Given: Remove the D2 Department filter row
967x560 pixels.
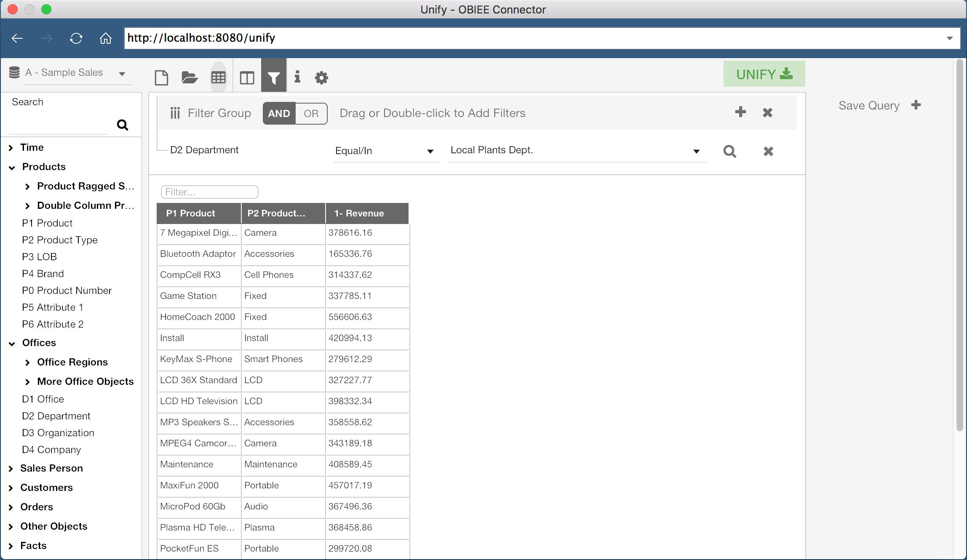Looking at the screenshot, I should (768, 151).
